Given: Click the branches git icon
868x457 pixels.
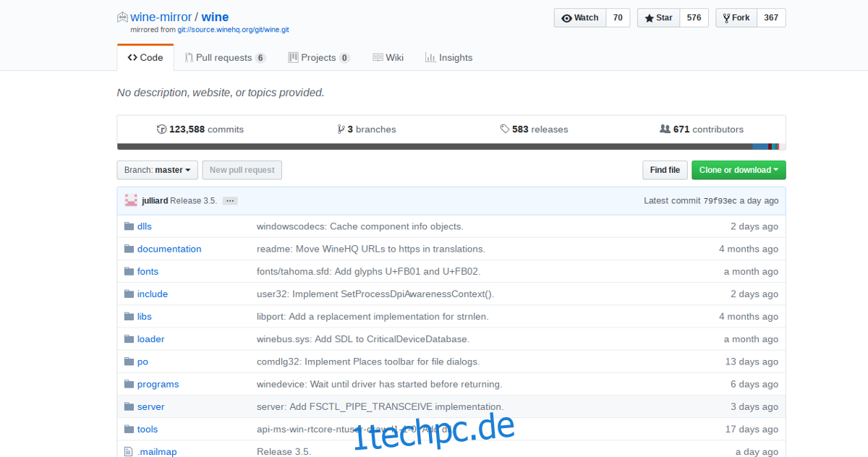Looking at the screenshot, I should click(341, 129).
